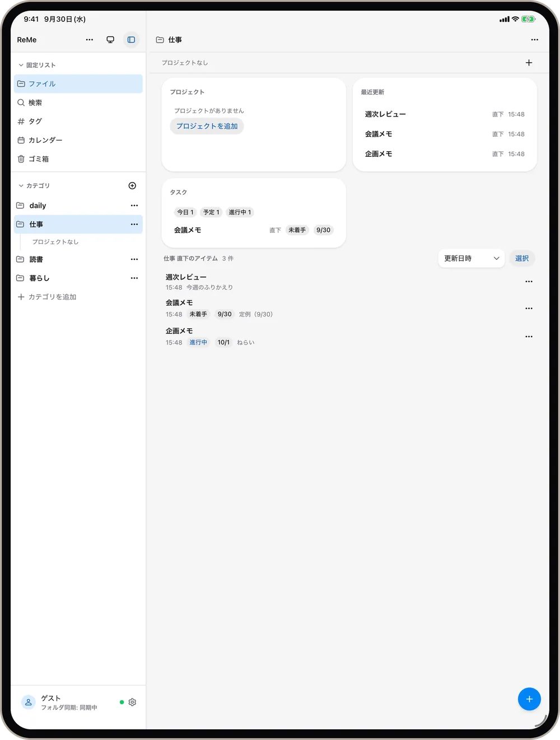Click the green sync status dot

pyautogui.click(x=122, y=702)
